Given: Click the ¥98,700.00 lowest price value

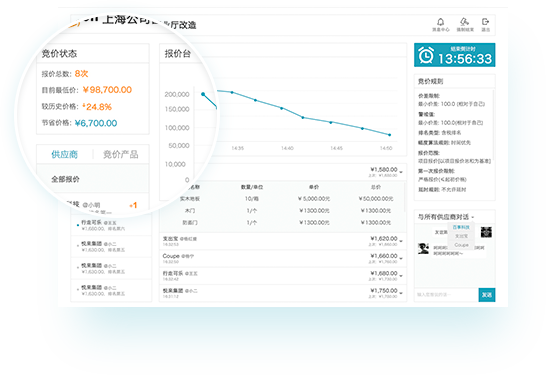Looking at the screenshot, I should pos(107,90).
